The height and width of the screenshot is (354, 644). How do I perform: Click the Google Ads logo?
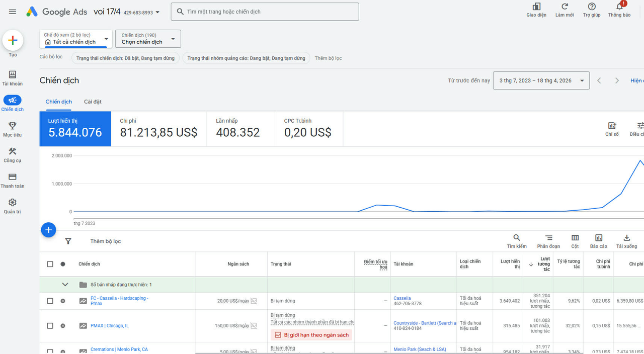tap(56, 12)
